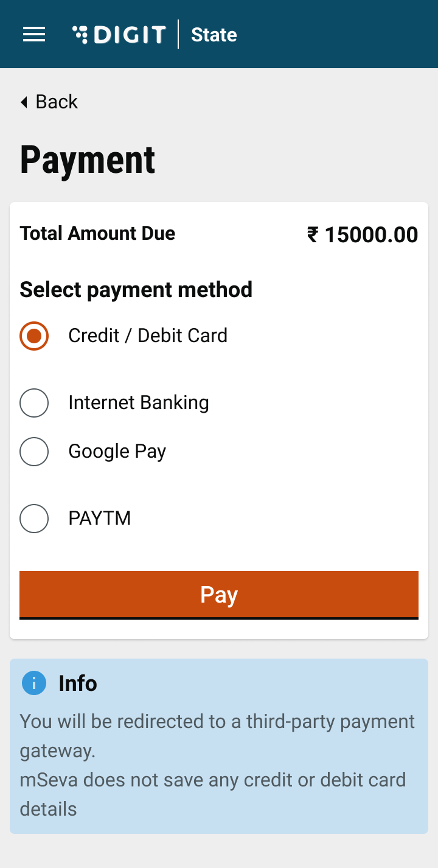
Task: Click the Credit / Debit Card label text
Action: [x=148, y=335]
